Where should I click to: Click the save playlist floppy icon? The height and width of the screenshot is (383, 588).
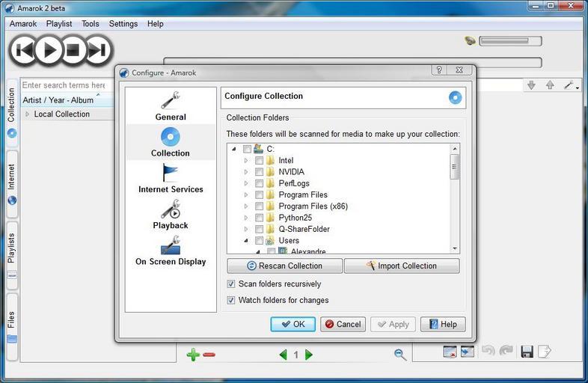click(527, 352)
